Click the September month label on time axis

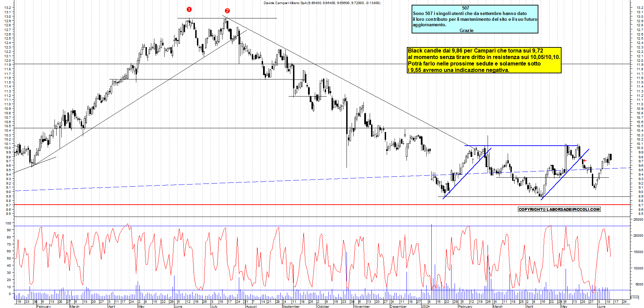291,306
